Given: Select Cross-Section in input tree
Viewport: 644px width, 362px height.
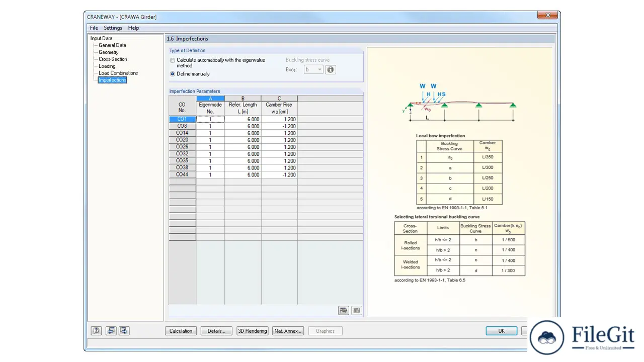Looking at the screenshot, I should (x=113, y=59).
